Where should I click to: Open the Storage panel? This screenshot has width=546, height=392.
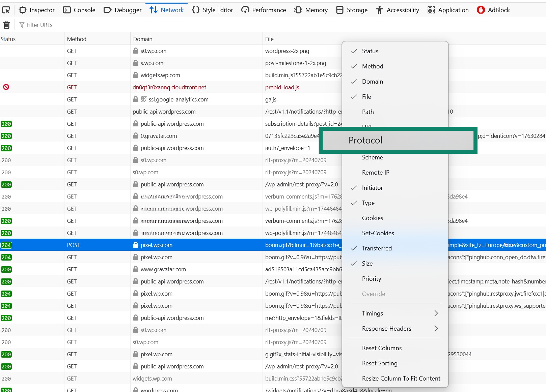(x=352, y=10)
